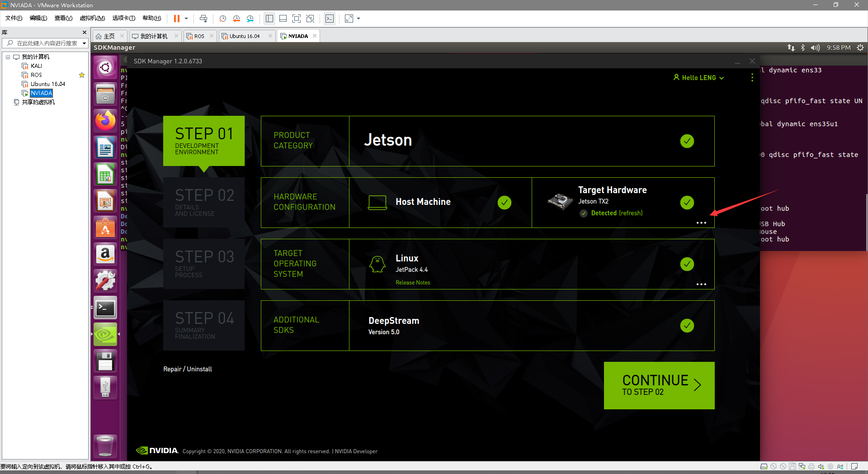
Task: Open Target Hardware extra options via three dots
Action: coord(701,223)
